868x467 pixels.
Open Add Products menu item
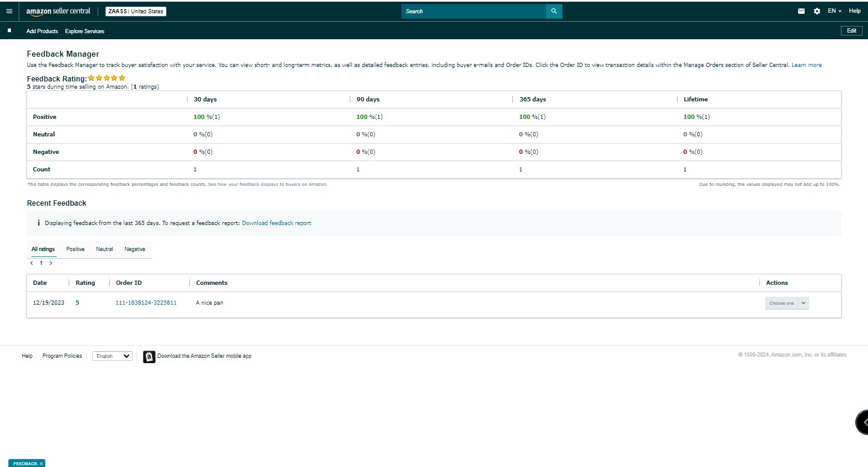pos(42,31)
